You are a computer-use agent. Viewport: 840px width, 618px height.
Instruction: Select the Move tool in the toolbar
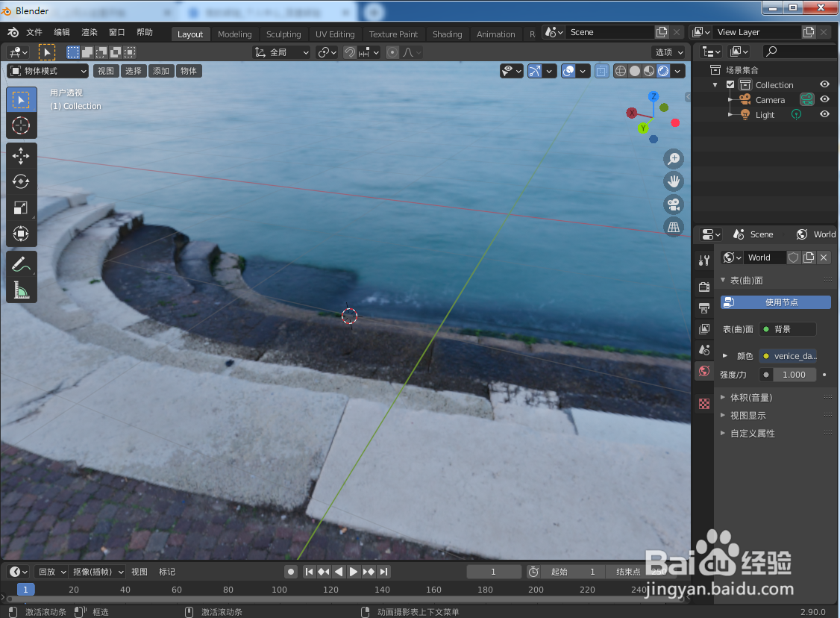pos(21,155)
